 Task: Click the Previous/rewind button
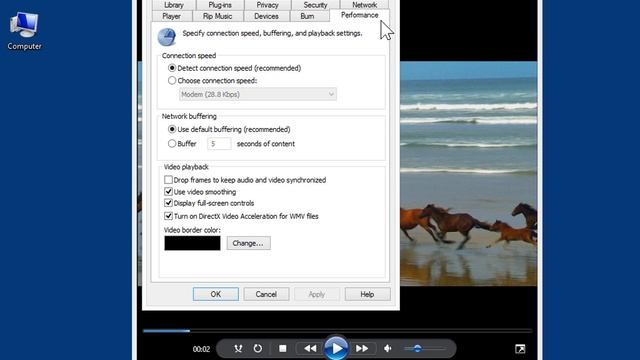[310, 349]
